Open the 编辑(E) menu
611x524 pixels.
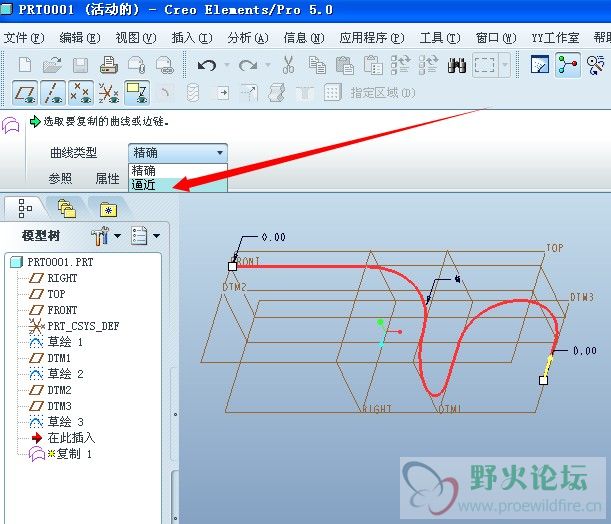(80, 38)
